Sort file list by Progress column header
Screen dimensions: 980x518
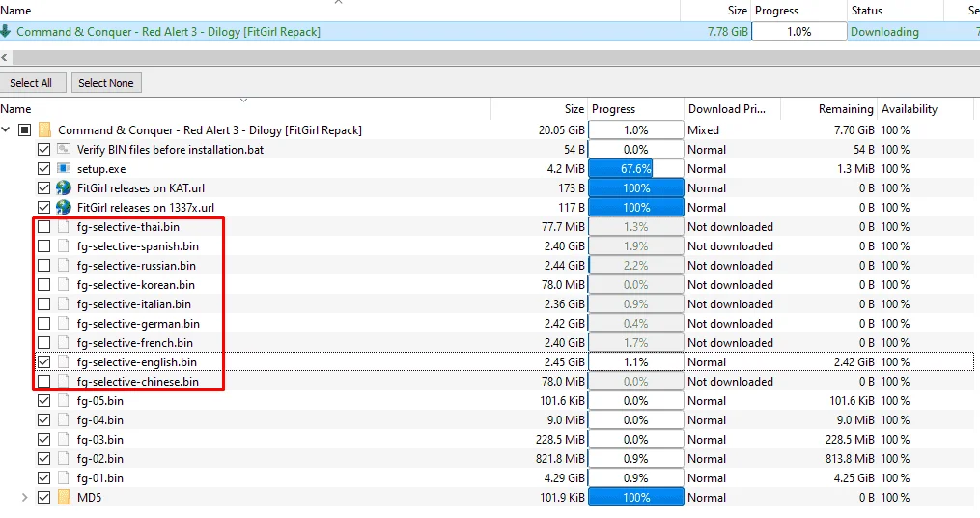click(x=635, y=109)
